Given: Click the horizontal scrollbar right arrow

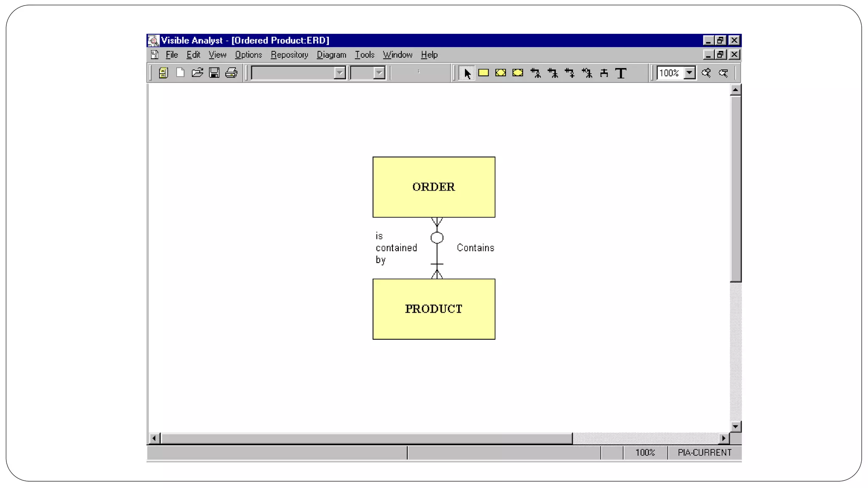Looking at the screenshot, I should click(x=724, y=438).
